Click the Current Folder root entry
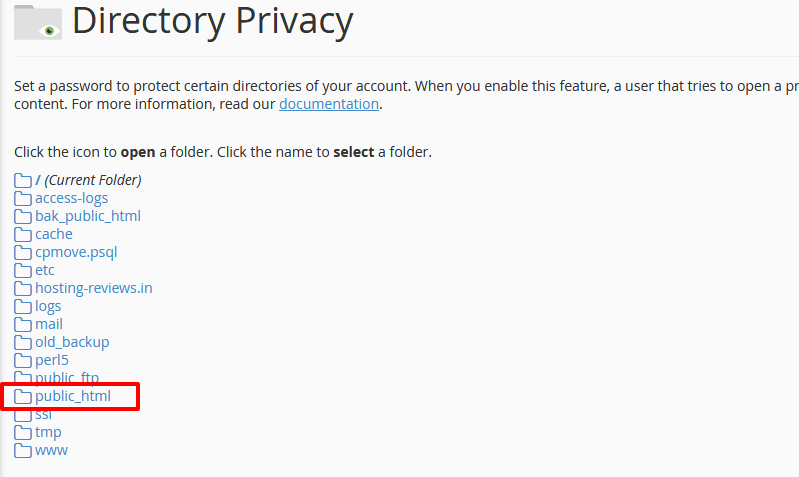This screenshot has height=477, width=799. (88, 180)
